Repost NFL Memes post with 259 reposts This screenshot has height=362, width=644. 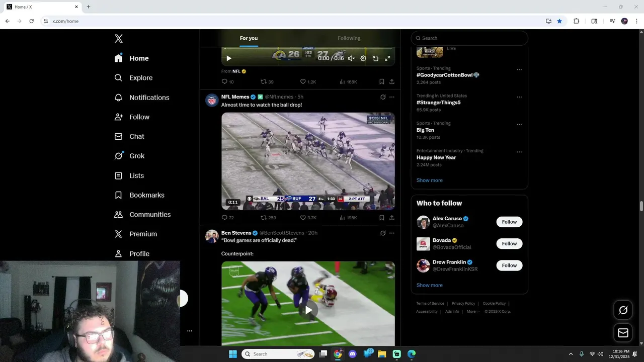268,218
